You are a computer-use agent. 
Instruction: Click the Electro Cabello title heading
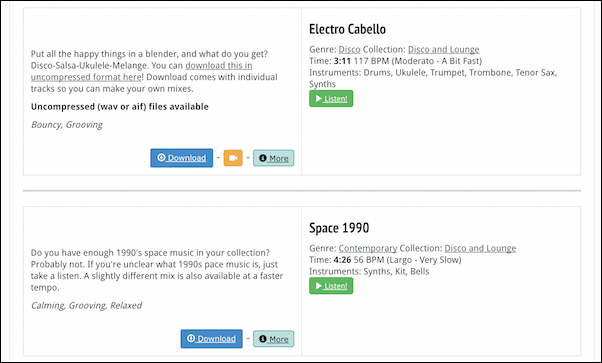[x=347, y=29]
